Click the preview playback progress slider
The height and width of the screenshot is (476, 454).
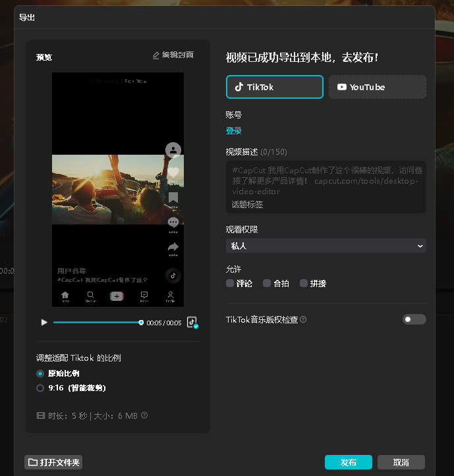(98, 323)
